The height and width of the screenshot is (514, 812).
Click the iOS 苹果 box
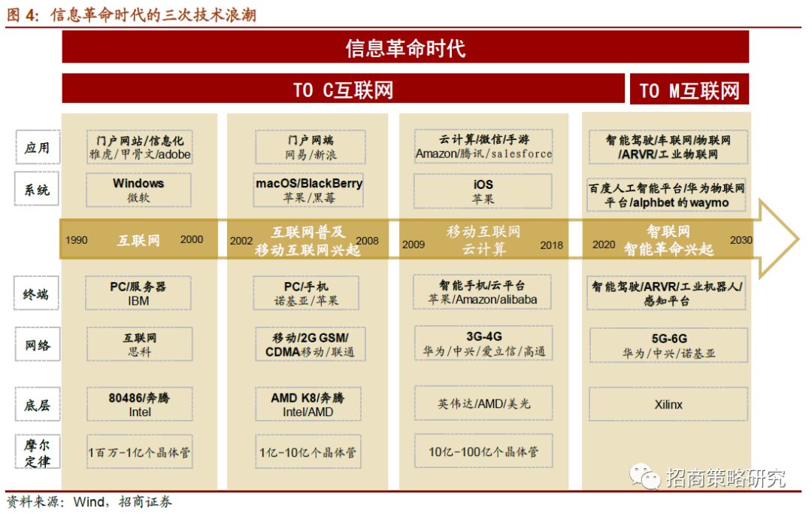483,191
